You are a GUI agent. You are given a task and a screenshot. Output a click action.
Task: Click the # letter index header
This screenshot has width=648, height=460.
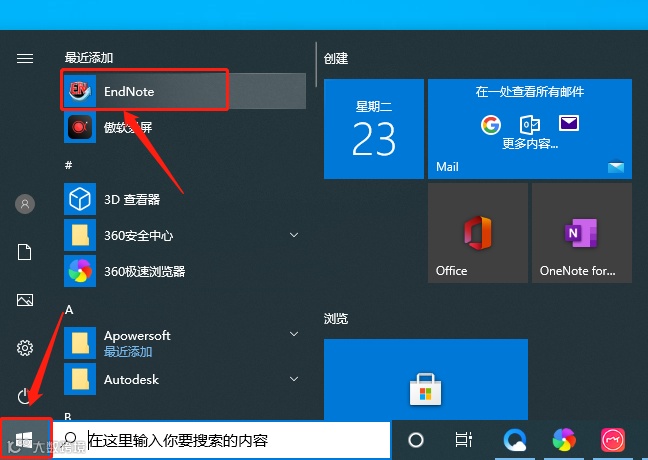tap(69, 165)
